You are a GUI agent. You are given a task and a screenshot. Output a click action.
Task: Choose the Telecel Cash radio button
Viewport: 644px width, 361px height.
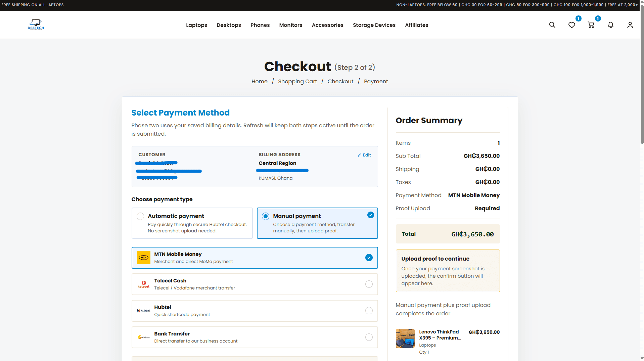point(369,284)
